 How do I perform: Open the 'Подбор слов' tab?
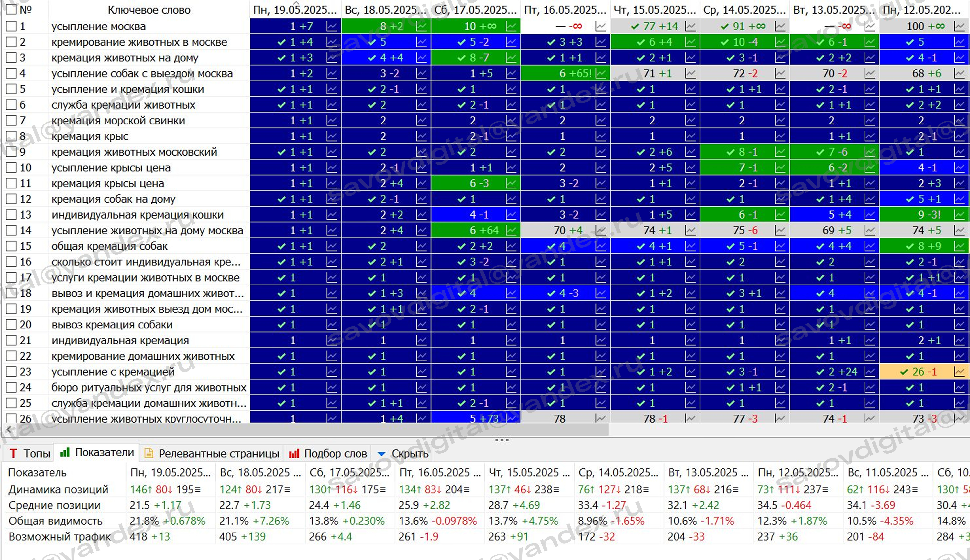click(328, 453)
